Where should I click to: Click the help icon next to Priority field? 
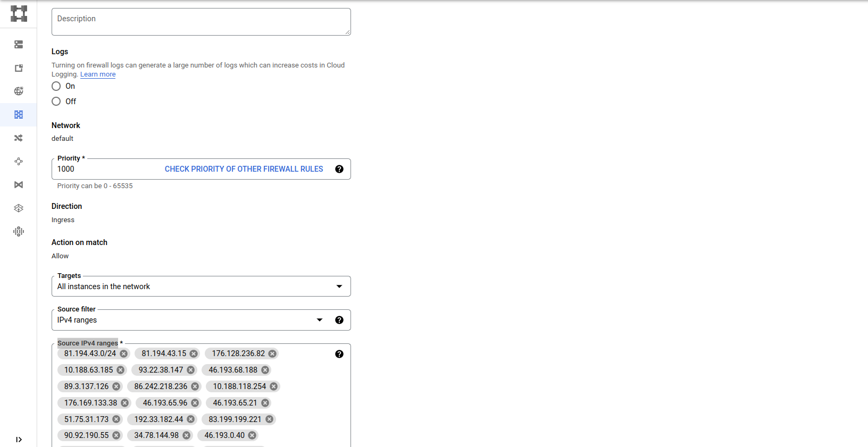pyautogui.click(x=339, y=169)
